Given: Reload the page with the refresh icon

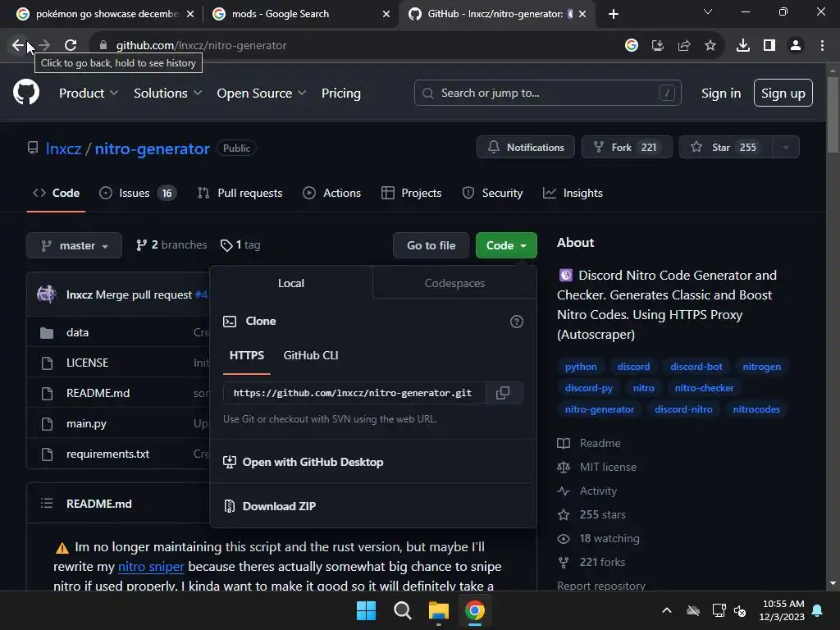Looking at the screenshot, I should pos(71,45).
